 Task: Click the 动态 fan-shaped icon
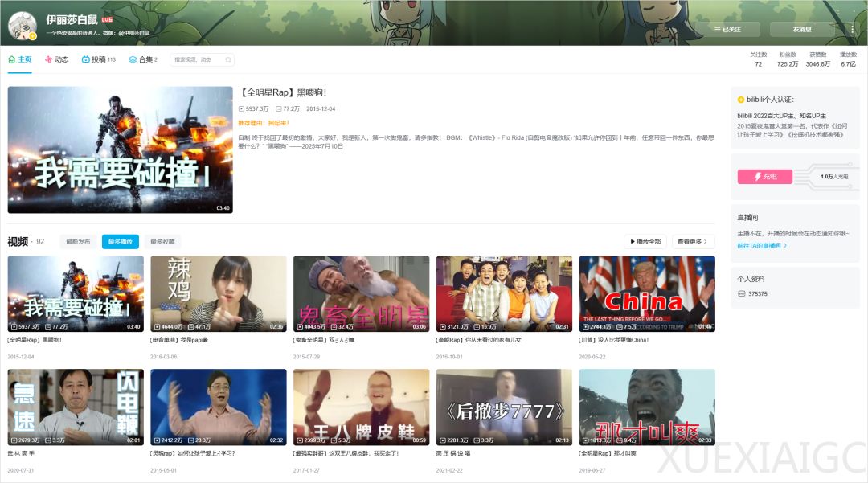coord(49,59)
